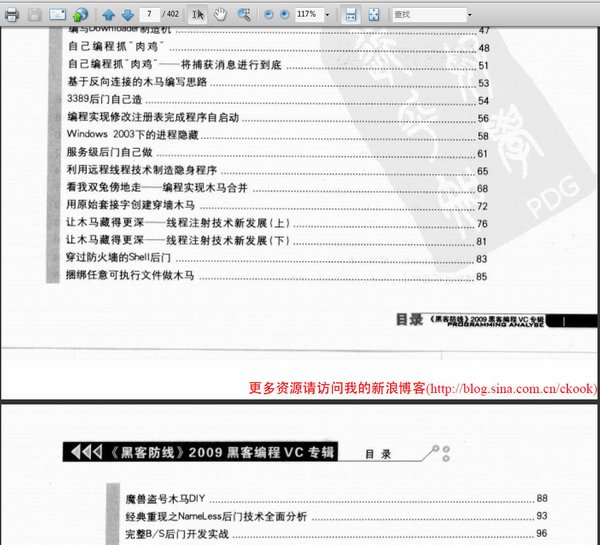Screen dimensions: 600x545
Task: Click the page number input field
Action: pyautogui.click(x=149, y=15)
